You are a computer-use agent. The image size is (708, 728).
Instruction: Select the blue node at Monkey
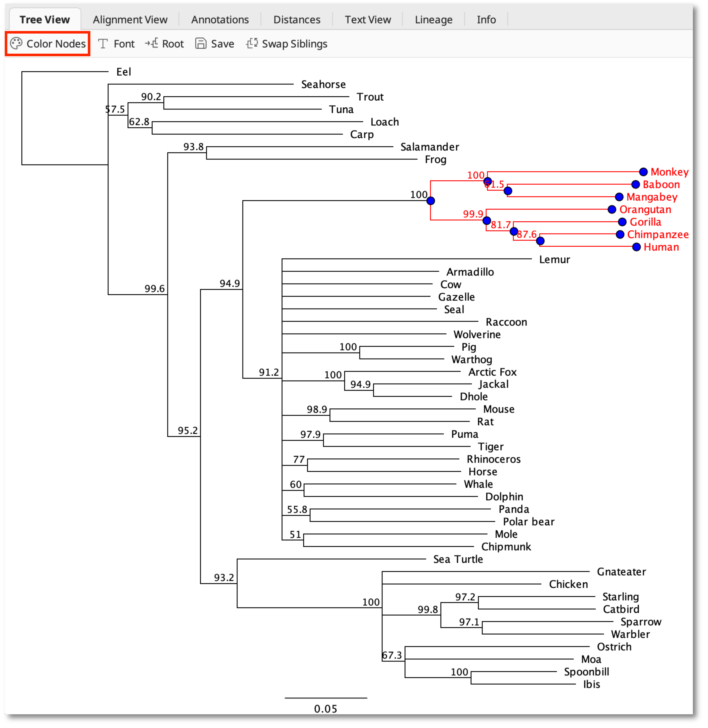click(x=643, y=172)
